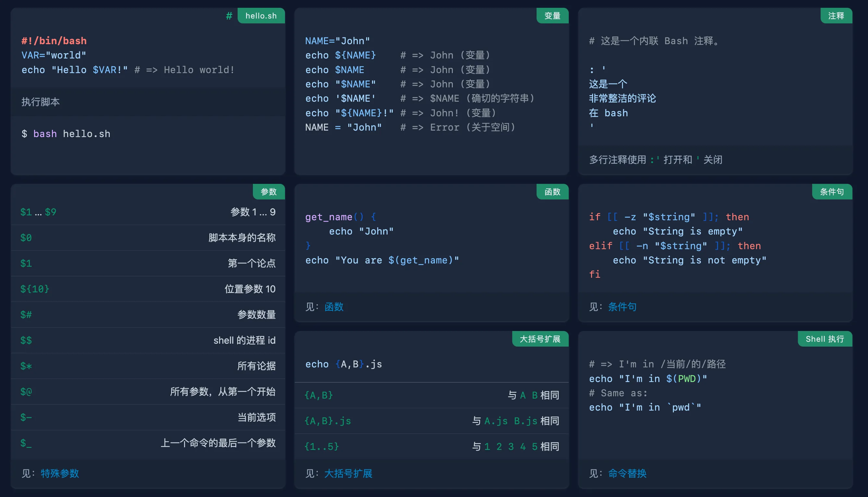868x497 pixels.
Task: Open the 特殊参数 link
Action: (60, 473)
